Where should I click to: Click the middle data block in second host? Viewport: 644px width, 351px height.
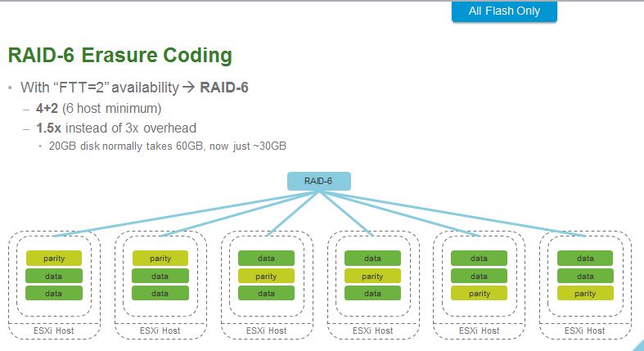tap(160, 276)
